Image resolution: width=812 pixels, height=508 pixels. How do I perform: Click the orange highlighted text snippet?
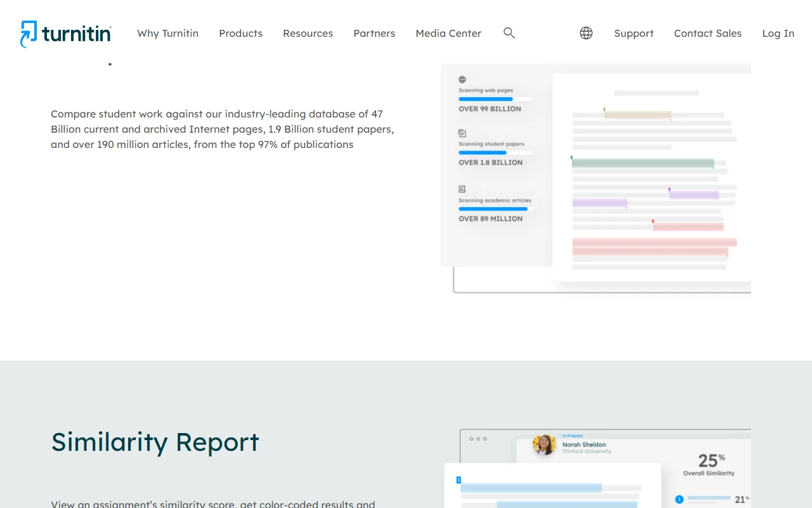[638, 115]
